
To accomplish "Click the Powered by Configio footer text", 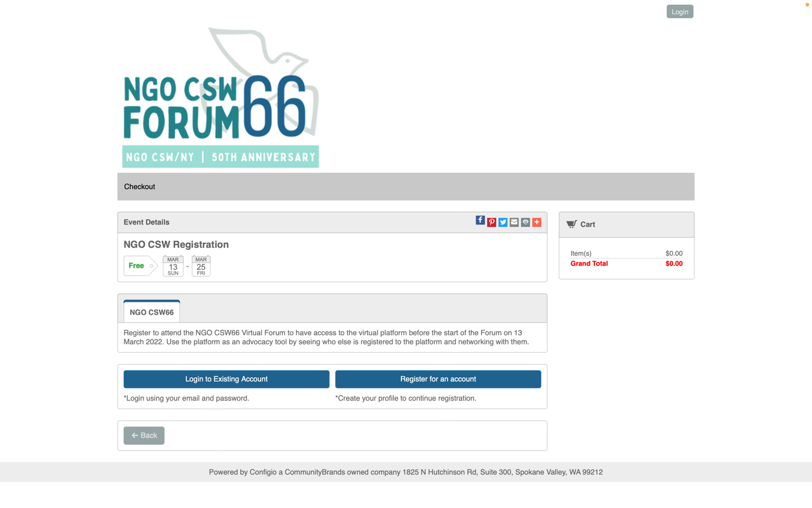I will 406,472.
